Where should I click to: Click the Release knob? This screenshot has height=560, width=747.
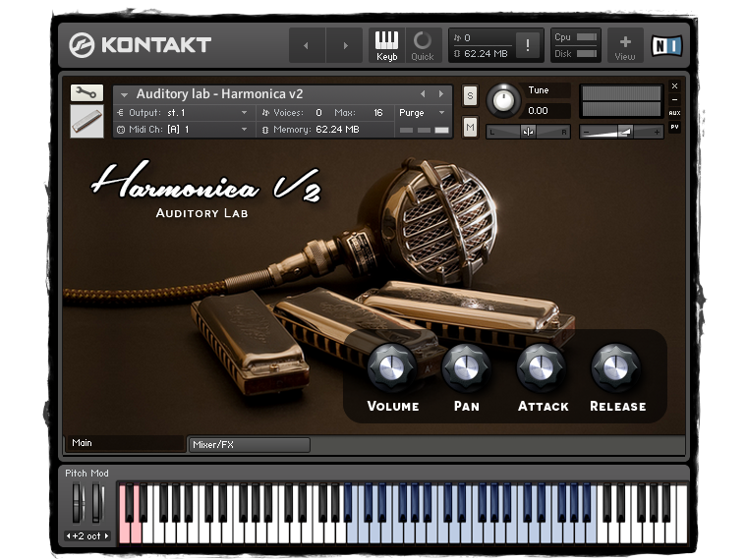(x=615, y=367)
